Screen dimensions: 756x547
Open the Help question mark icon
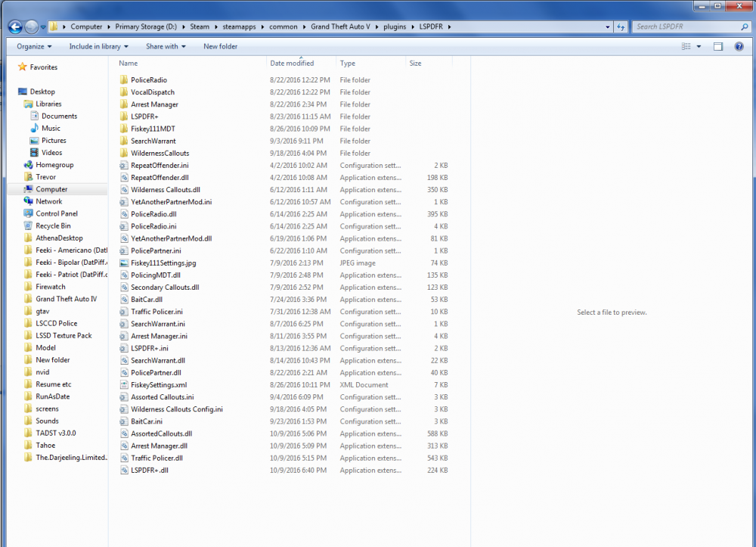[739, 47]
